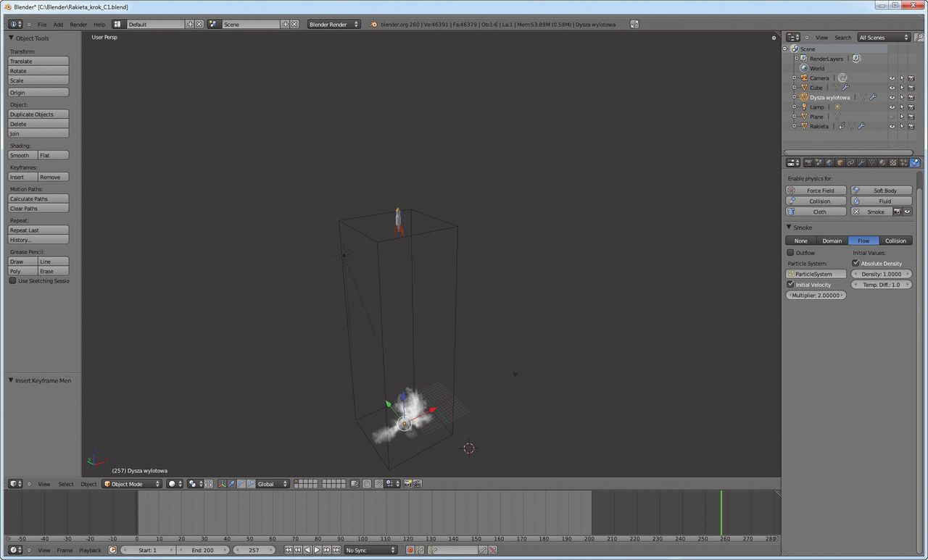This screenshot has height=560, width=928.
Task: Open the All Scenes outliner dropdown
Action: point(884,37)
